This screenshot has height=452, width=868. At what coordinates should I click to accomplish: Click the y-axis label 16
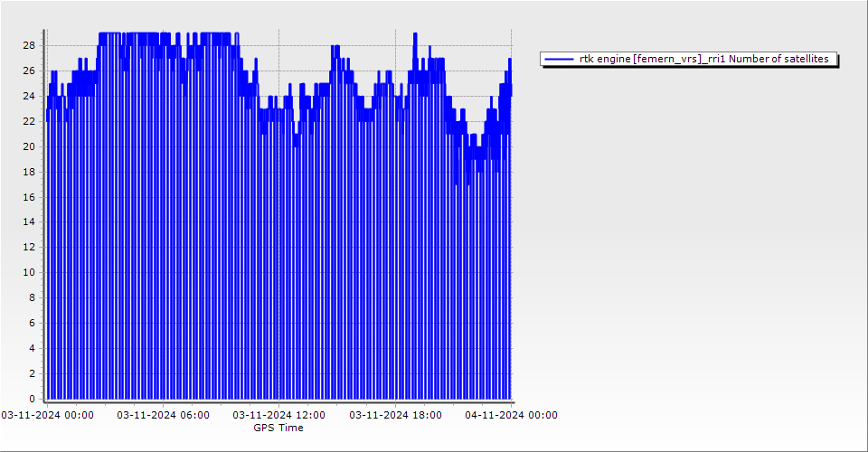click(x=29, y=197)
